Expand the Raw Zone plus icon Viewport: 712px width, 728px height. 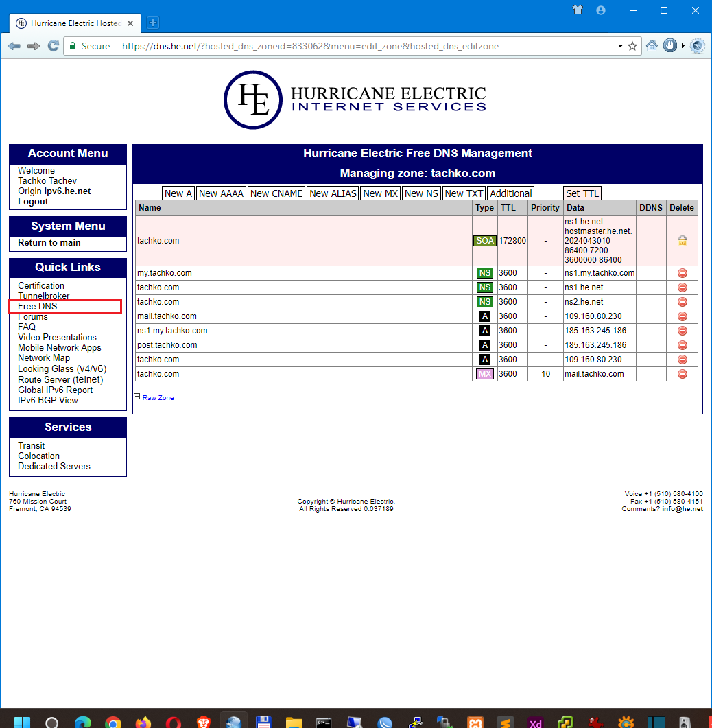point(137,397)
